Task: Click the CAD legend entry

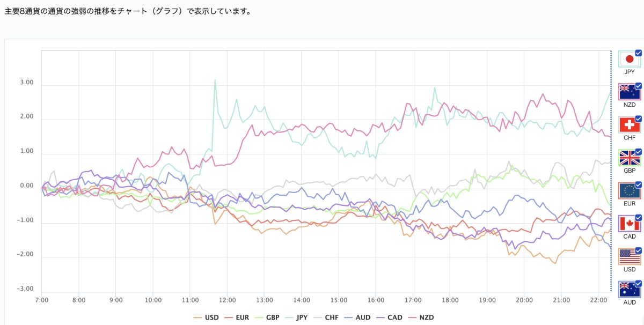Action: tap(395, 317)
